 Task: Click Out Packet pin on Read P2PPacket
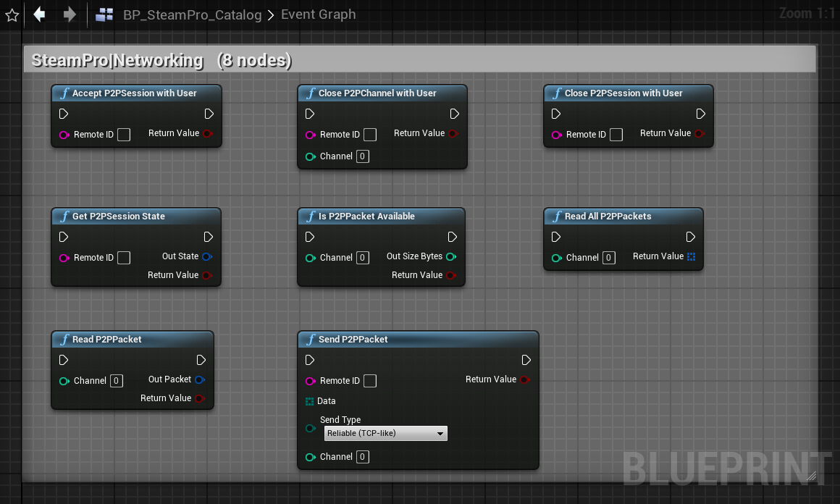(200, 379)
